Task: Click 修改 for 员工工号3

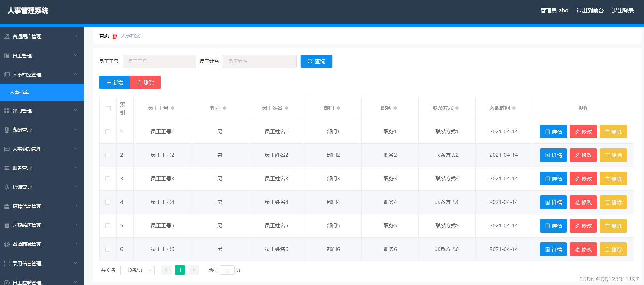Action: coord(583,179)
